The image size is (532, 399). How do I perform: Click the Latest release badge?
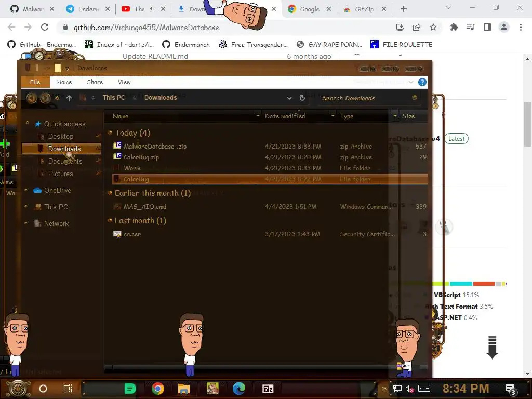(x=456, y=138)
